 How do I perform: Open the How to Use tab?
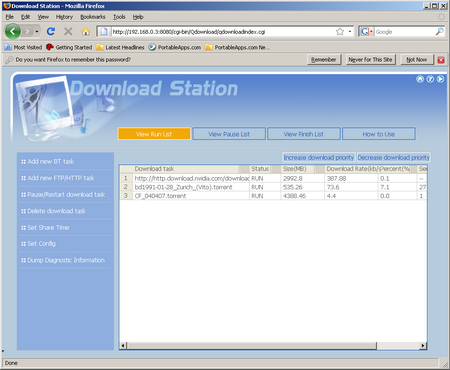tap(379, 134)
